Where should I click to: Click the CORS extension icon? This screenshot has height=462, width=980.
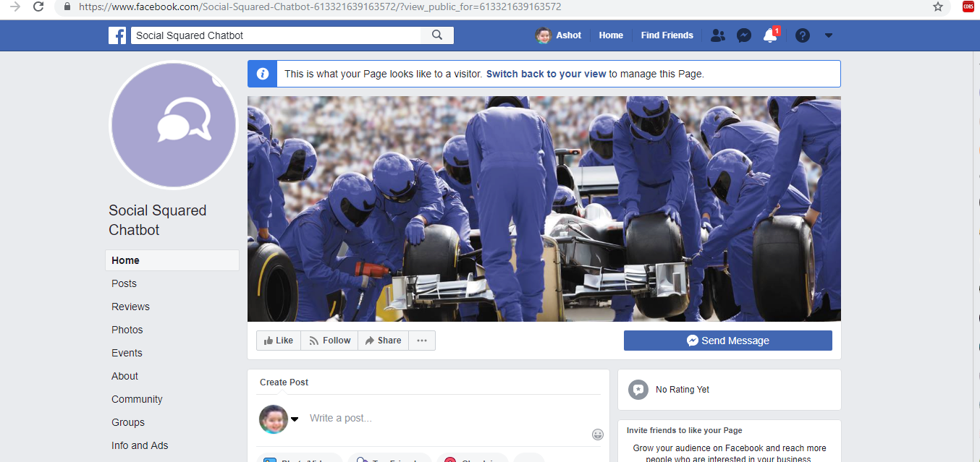(968, 7)
